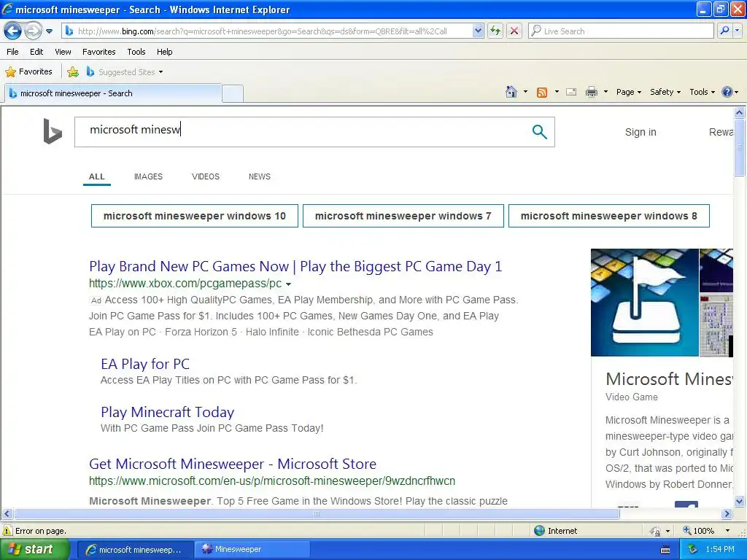Switch to the NEWS tab
747x560 pixels.
[259, 176]
